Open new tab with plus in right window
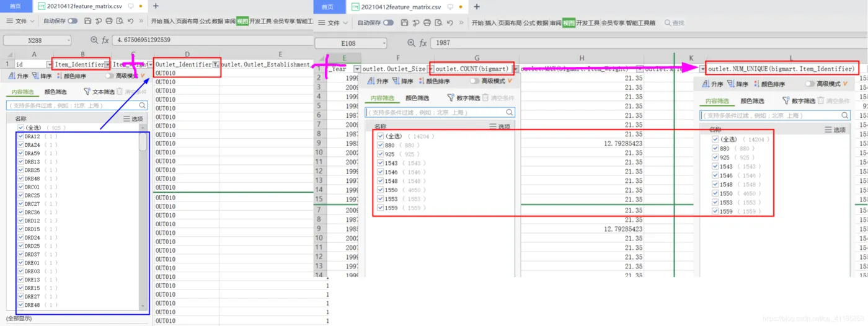The image size is (868, 326). pos(477,6)
